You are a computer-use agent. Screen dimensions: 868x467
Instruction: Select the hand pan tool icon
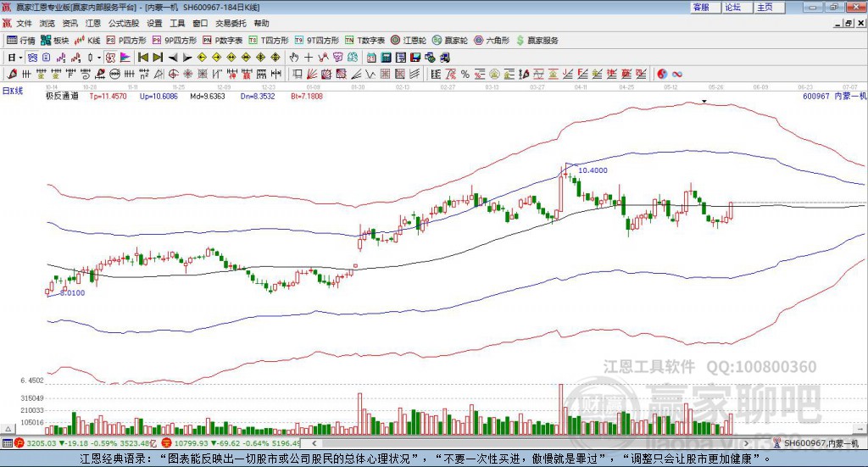coord(294,57)
